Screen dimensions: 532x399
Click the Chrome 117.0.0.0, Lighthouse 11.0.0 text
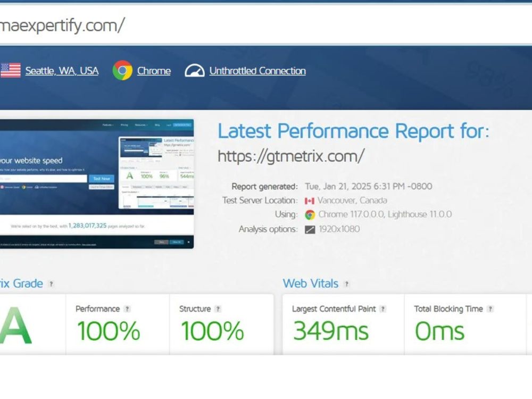pyautogui.click(x=385, y=214)
